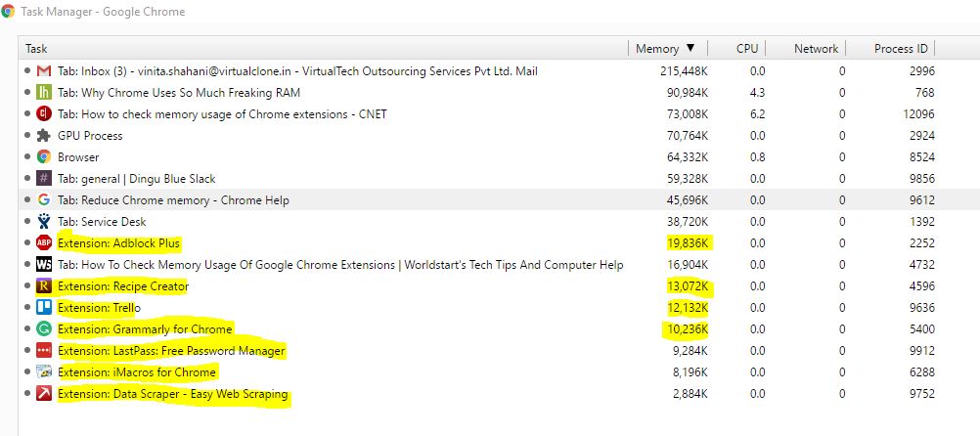Toggle the Memory sort direction arrow

(690, 48)
